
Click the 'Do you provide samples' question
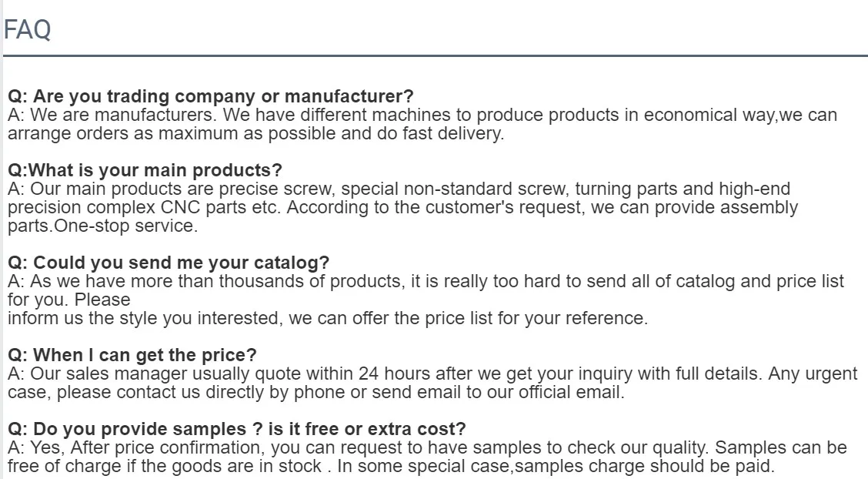pyautogui.click(x=237, y=429)
